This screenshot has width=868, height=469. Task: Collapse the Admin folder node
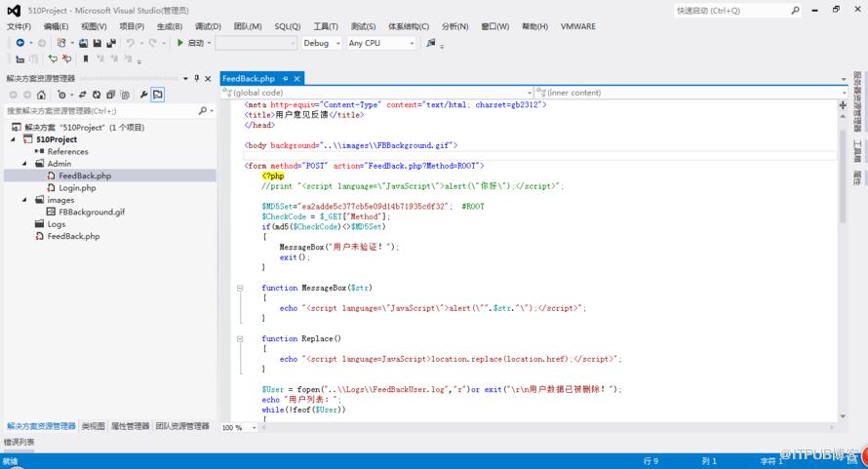pyautogui.click(x=24, y=164)
